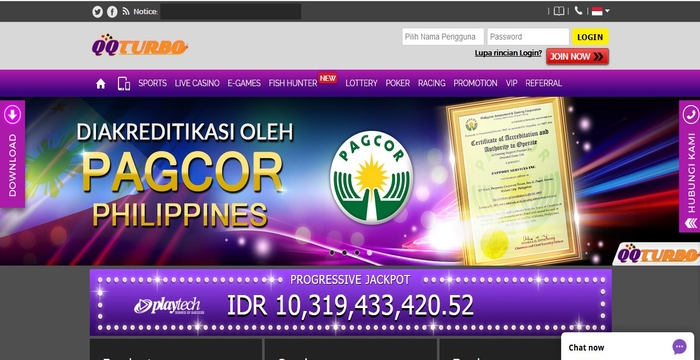700x360 pixels.
Task: Open the Lupa rincian Login link
Action: 508,53
